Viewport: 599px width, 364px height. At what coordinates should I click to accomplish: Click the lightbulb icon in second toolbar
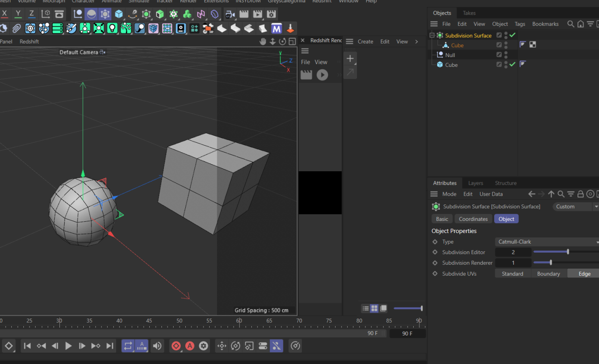click(x=112, y=29)
